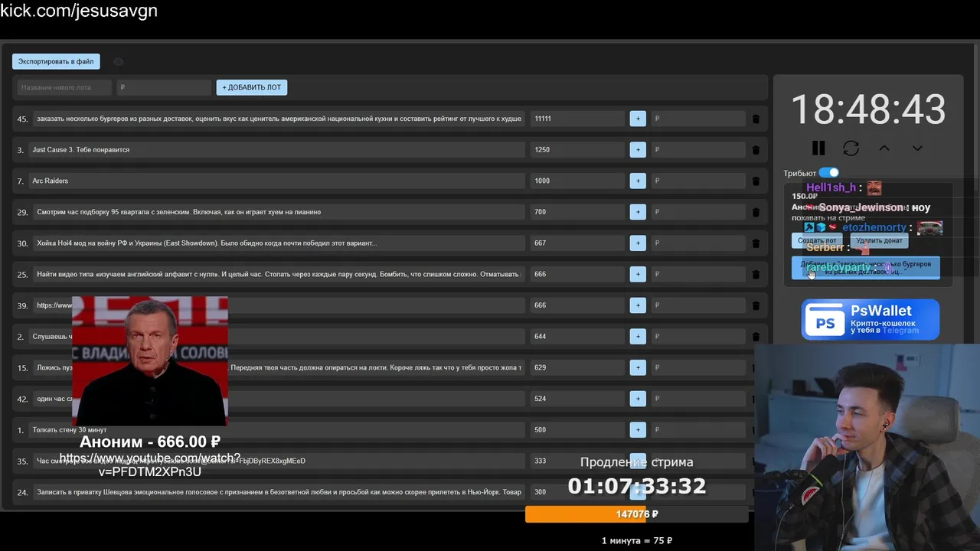
Task: Add bid to lot 2 with plus
Action: (x=638, y=336)
